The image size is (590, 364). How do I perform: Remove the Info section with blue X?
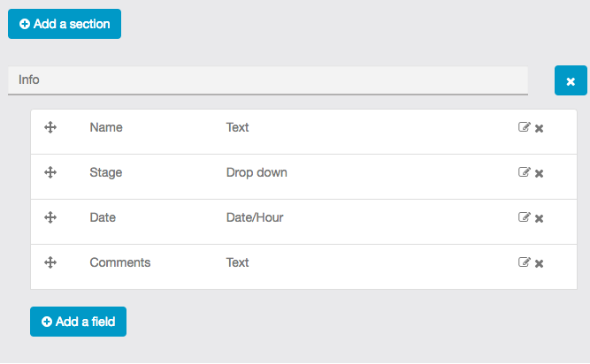571,80
